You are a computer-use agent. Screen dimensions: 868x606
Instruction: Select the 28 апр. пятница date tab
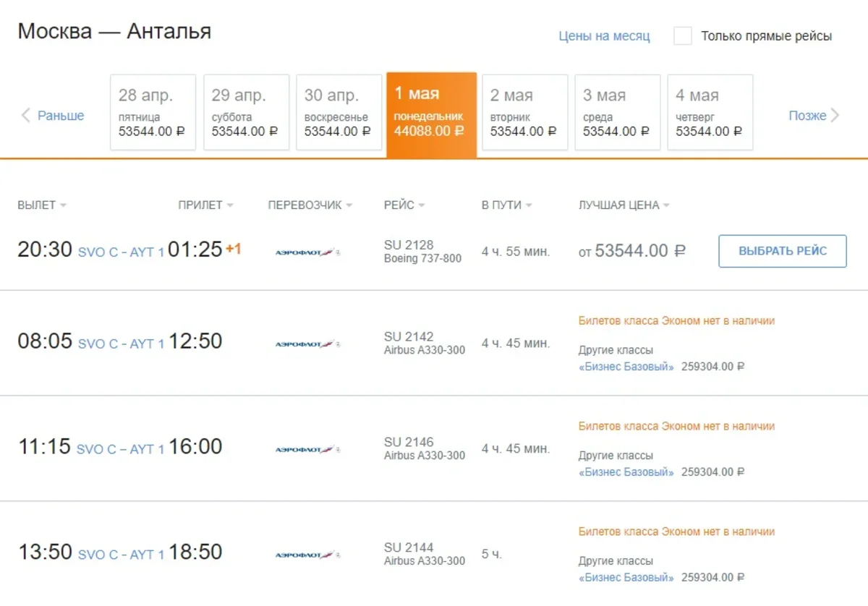pos(153,112)
